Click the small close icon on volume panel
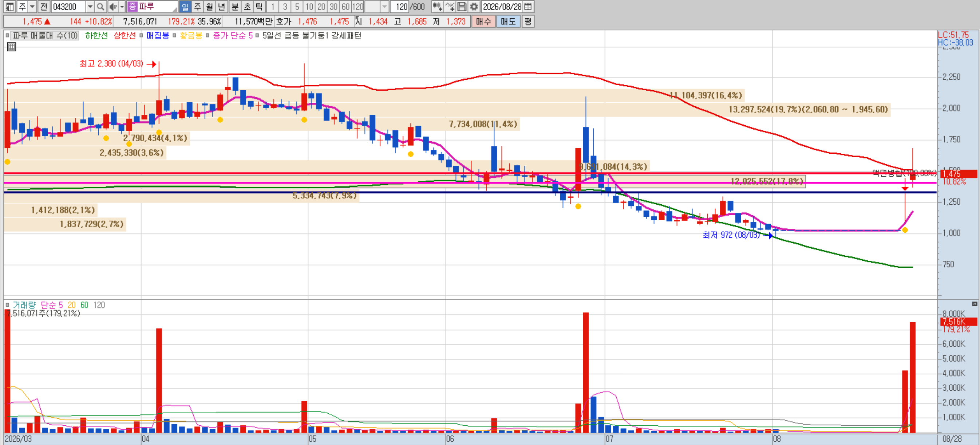This screenshot has width=980, height=445. click(x=975, y=304)
